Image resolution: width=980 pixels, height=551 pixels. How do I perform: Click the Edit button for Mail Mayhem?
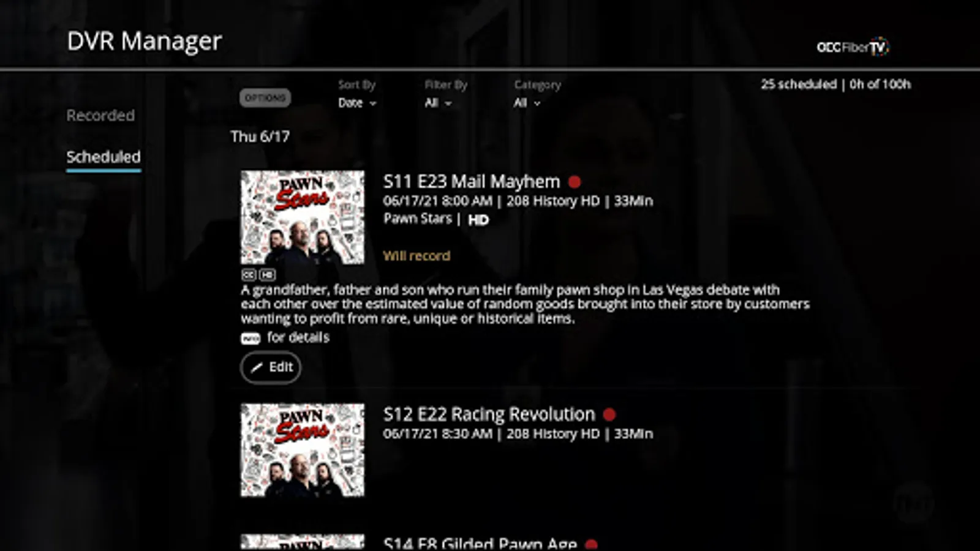pyautogui.click(x=271, y=367)
